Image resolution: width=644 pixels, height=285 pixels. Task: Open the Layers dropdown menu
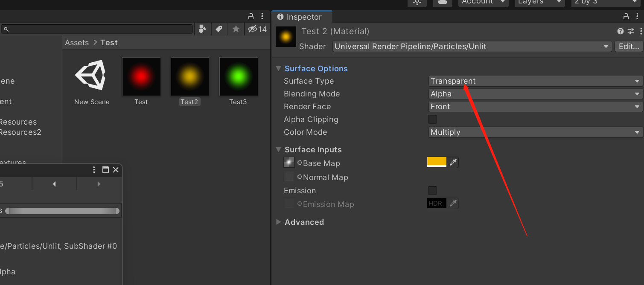click(x=540, y=2)
